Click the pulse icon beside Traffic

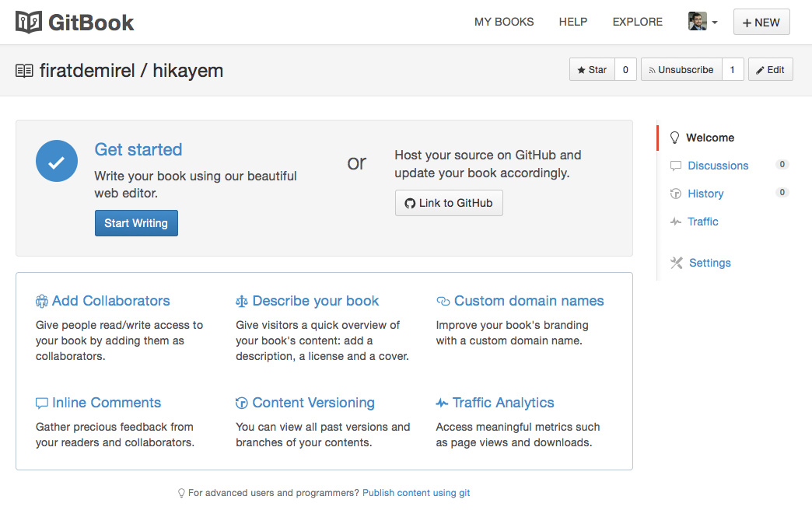[x=676, y=222]
